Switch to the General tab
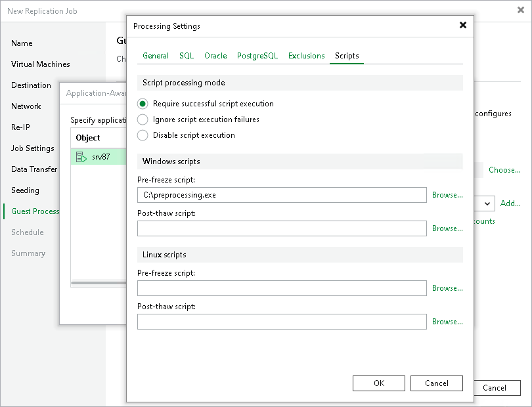This screenshot has width=532, height=407. click(156, 56)
